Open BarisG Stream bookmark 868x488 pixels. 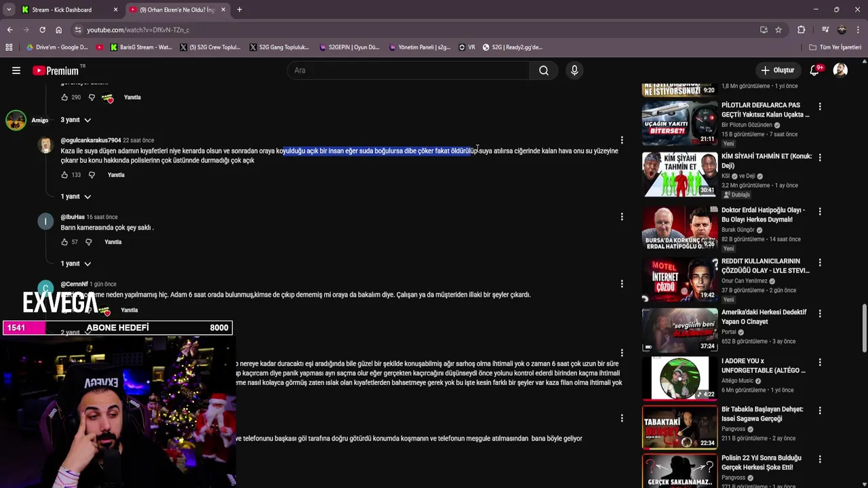[140, 47]
